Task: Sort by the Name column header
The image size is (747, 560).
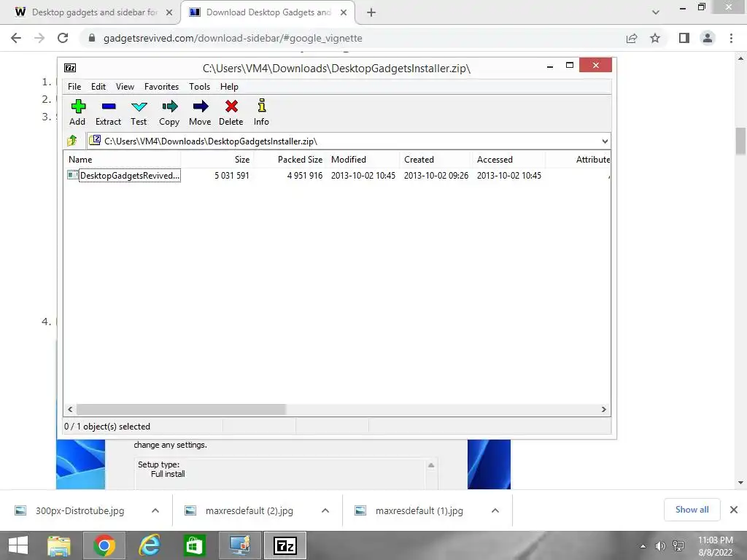Action: coord(122,160)
